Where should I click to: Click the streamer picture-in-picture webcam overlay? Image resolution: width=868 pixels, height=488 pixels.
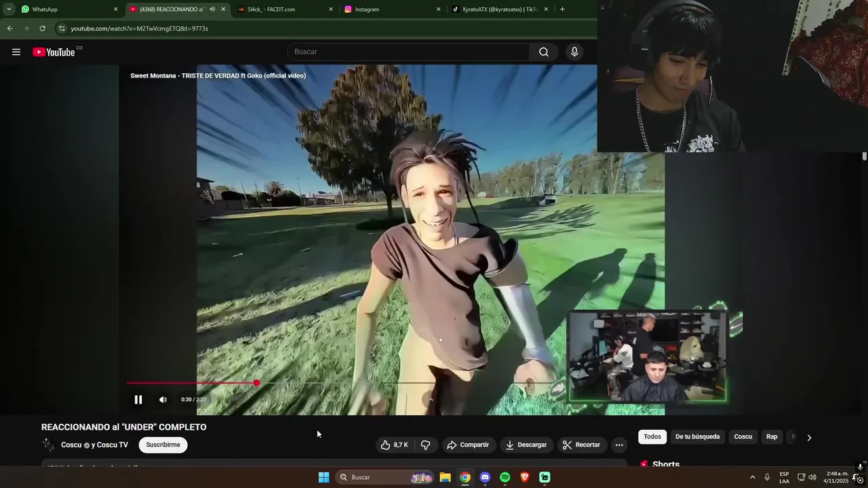pyautogui.click(x=648, y=357)
